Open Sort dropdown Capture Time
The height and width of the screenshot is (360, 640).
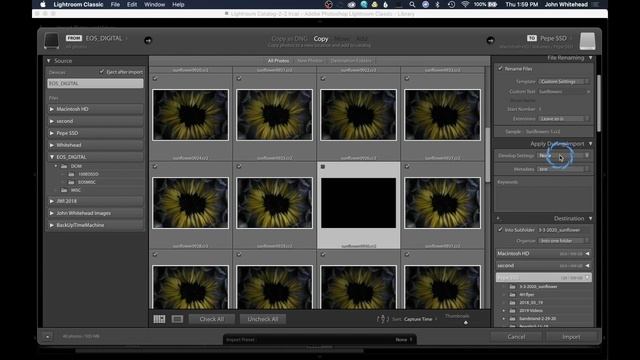click(420, 319)
